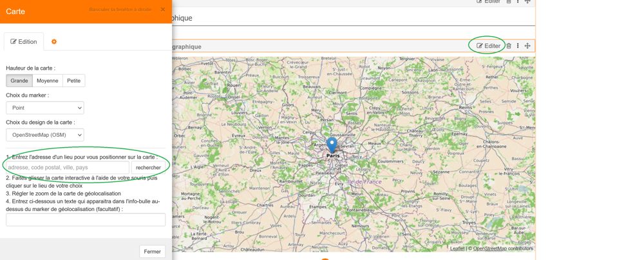Select Moyenne map height
Image resolution: width=644 pixels, height=260 pixels.
click(48, 81)
